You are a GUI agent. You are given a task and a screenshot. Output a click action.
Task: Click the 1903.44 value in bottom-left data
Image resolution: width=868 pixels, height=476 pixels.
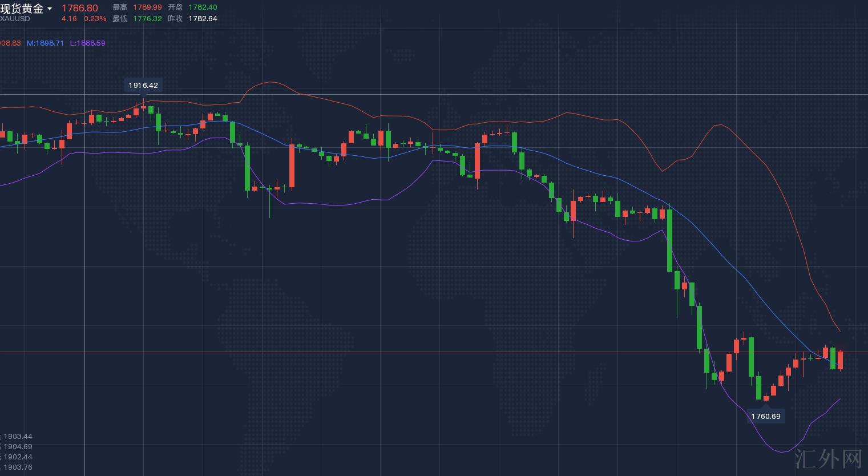(x=18, y=437)
